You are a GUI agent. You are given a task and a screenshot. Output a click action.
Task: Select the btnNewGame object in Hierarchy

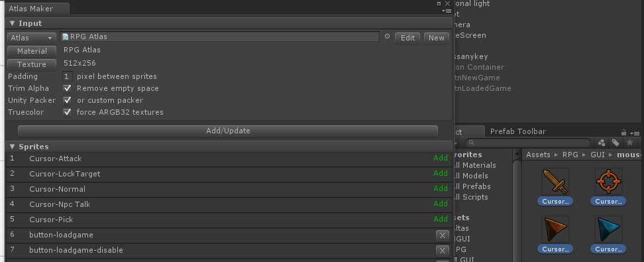point(477,78)
